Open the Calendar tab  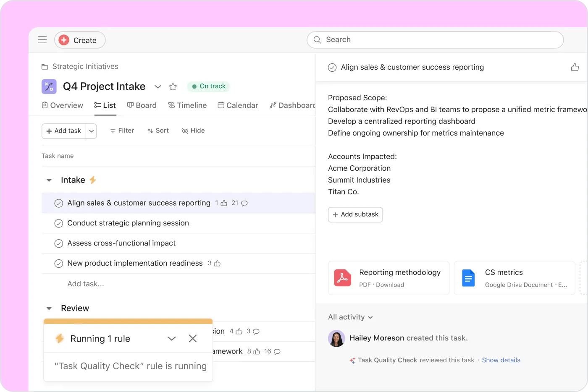[238, 105]
